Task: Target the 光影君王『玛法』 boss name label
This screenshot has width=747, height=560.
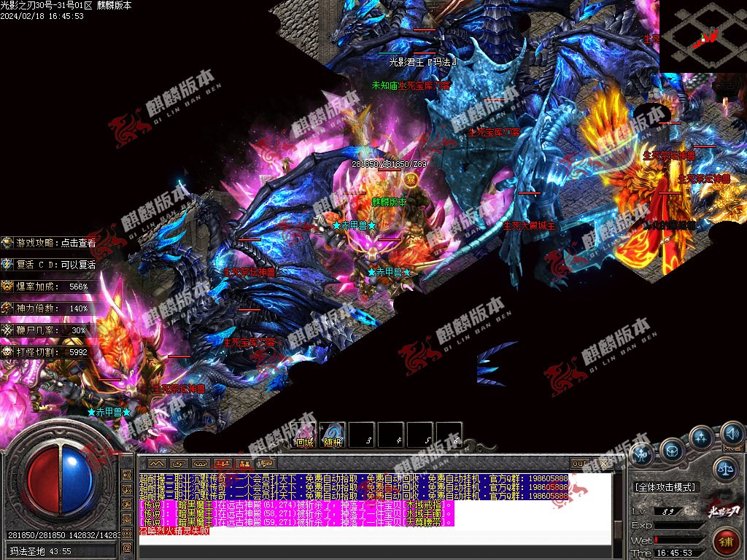Action: 424,62
